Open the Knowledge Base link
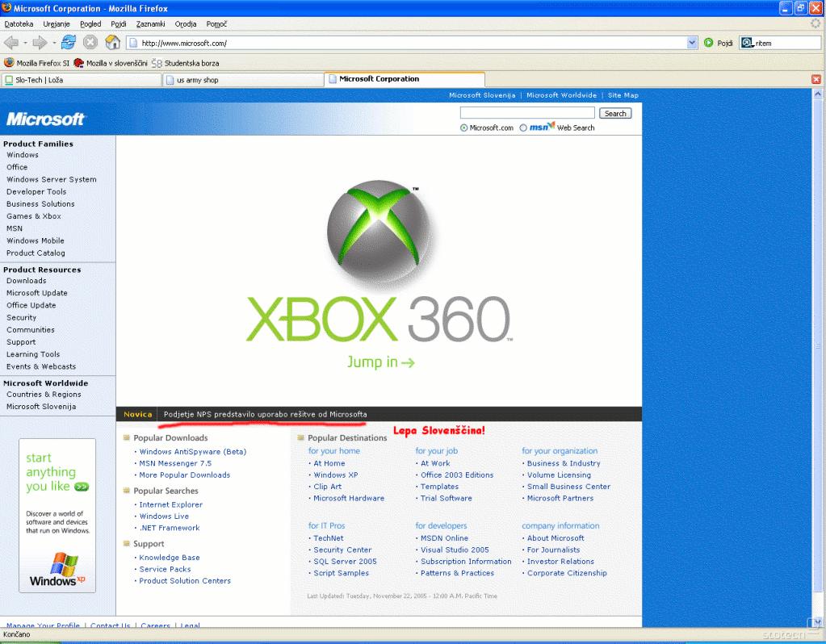826x644 pixels. (x=169, y=558)
